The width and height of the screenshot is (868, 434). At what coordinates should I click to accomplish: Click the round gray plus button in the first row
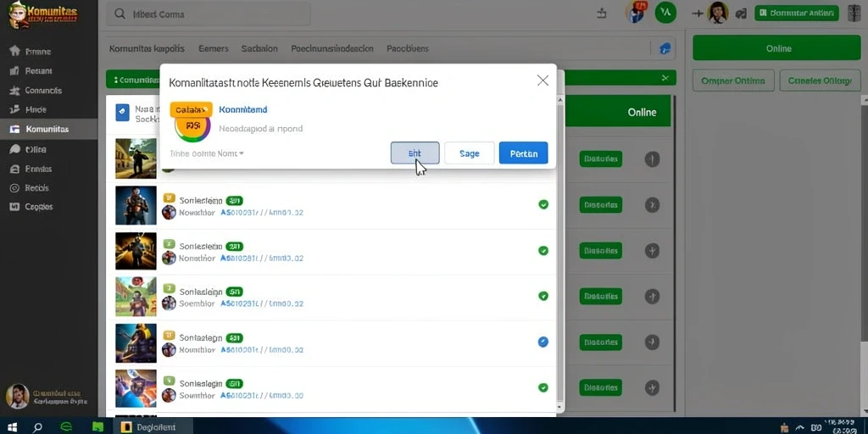653,159
